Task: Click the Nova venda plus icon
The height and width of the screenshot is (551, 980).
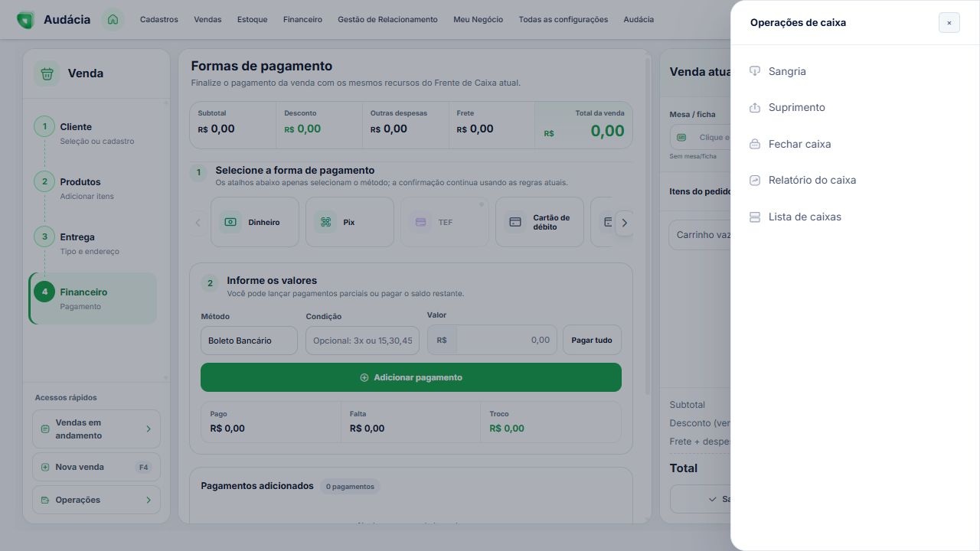Action: point(45,467)
